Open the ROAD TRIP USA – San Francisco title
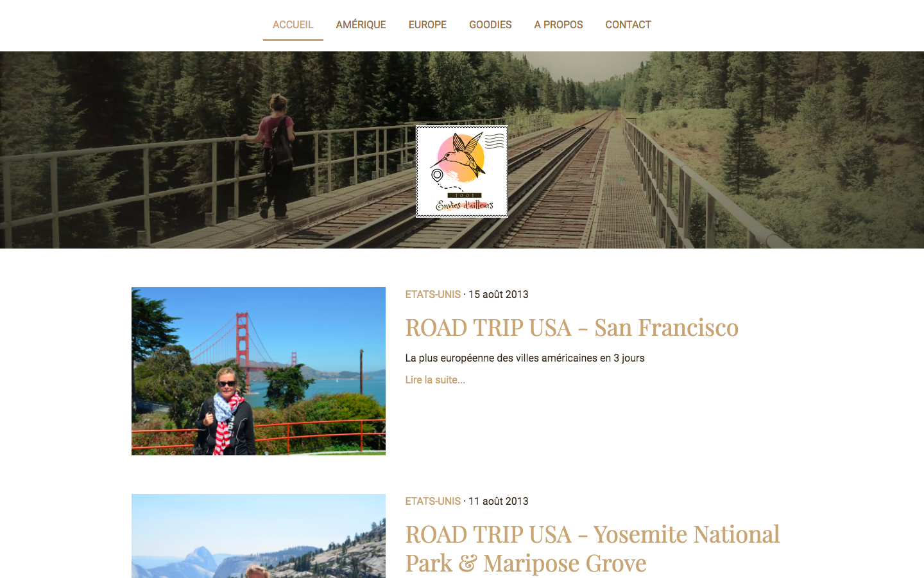924x578 pixels. [572, 328]
